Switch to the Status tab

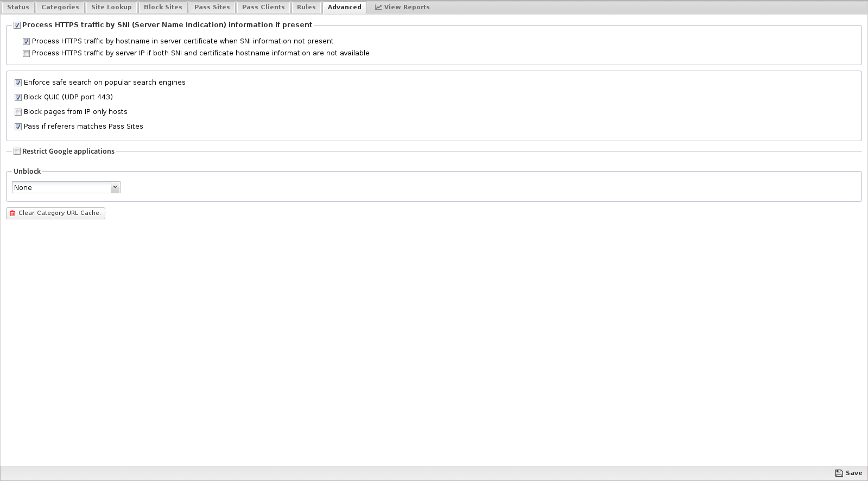18,8
